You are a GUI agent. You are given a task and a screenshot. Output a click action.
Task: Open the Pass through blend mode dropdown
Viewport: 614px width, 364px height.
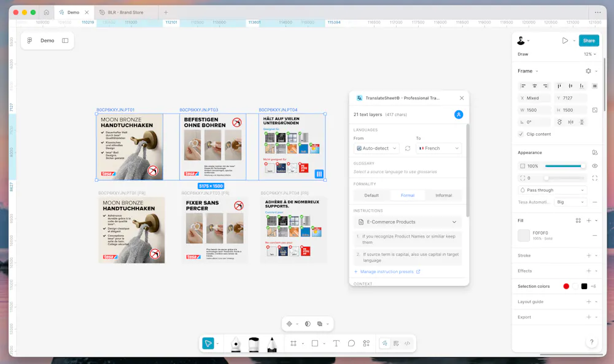tap(553, 190)
